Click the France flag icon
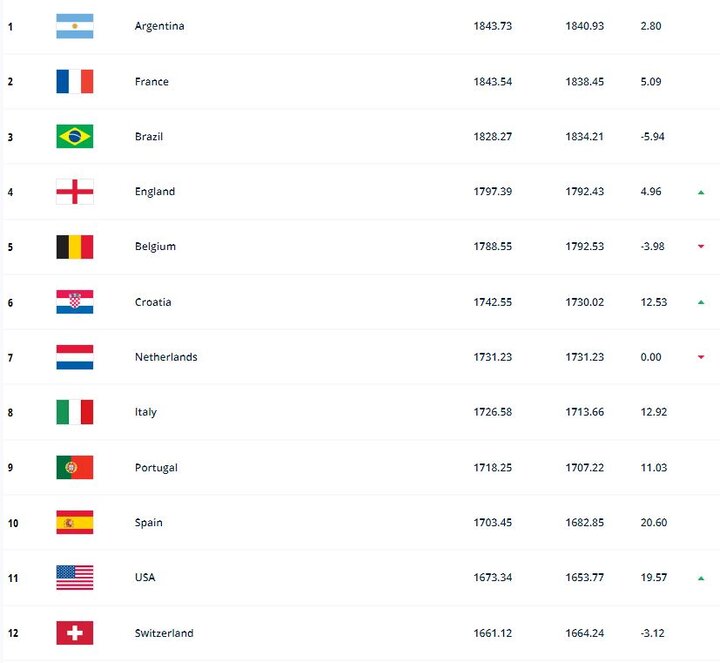Image resolution: width=720 pixels, height=663 pixels. [x=75, y=82]
